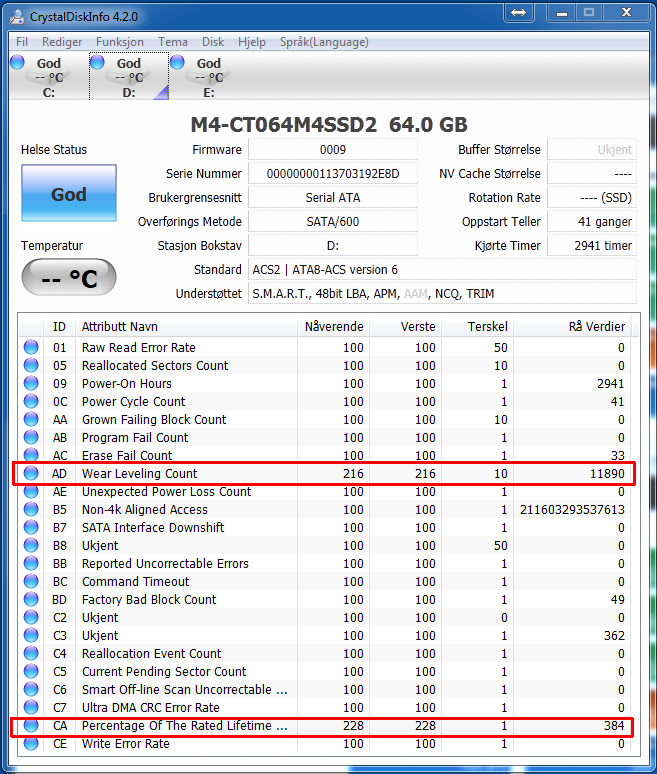The image size is (657, 774).
Task: Click the double-arrow window resize button
Action: [x=518, y=13]
